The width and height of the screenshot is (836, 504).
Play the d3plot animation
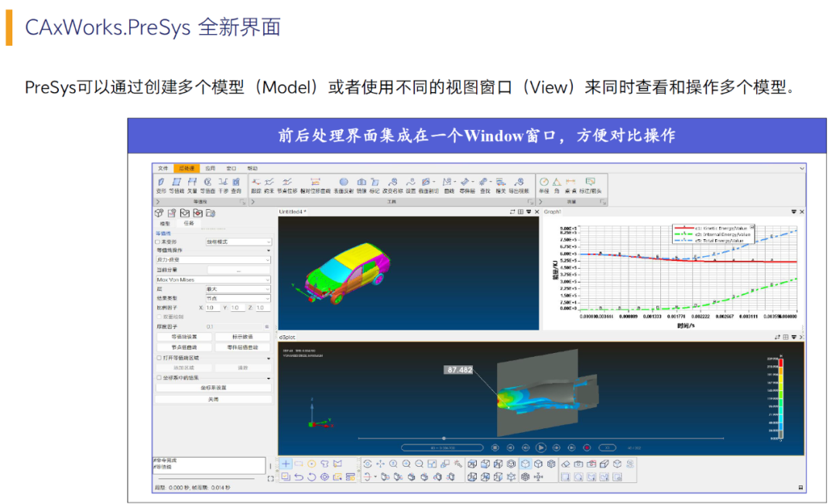(540, 447)
